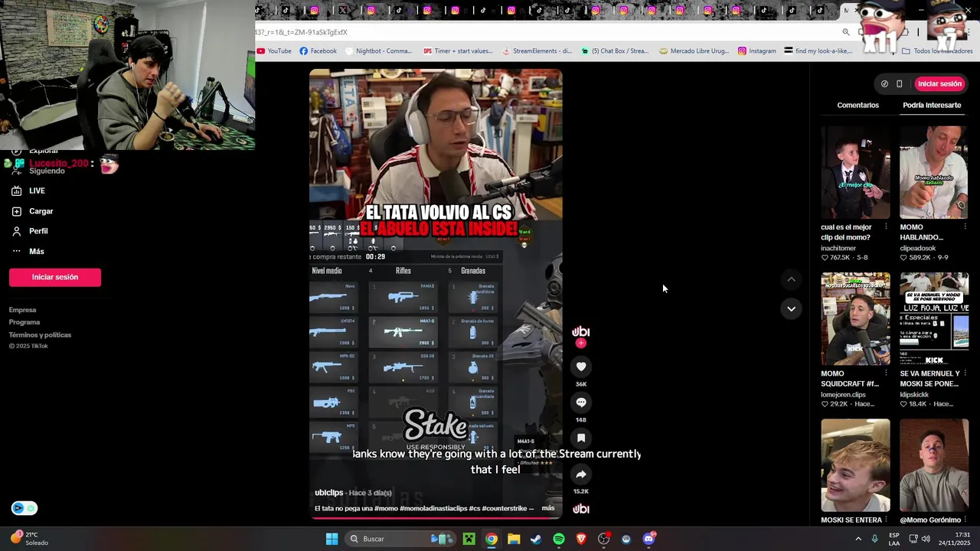Click the compass icon beside Iniciar sesión

pos(884,84)
